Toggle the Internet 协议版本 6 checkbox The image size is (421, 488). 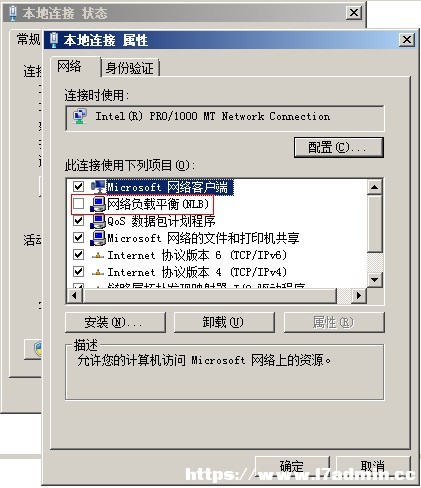[x=78, y=255]
